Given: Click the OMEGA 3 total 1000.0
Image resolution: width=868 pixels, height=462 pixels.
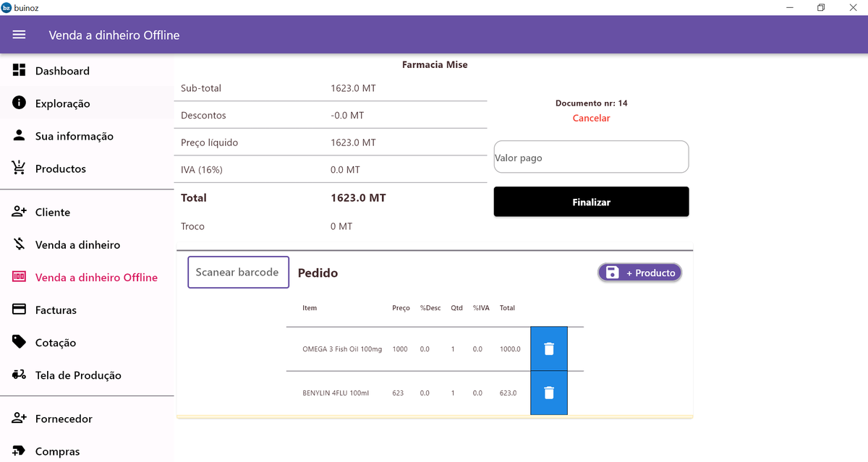Looking at the screenshot, I should (510, 349).
